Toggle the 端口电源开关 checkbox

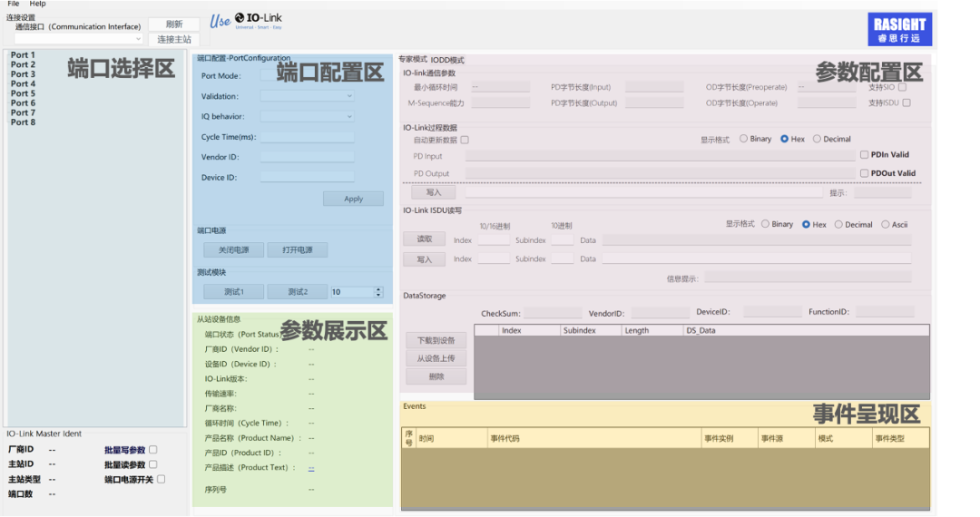coord(162,479)
